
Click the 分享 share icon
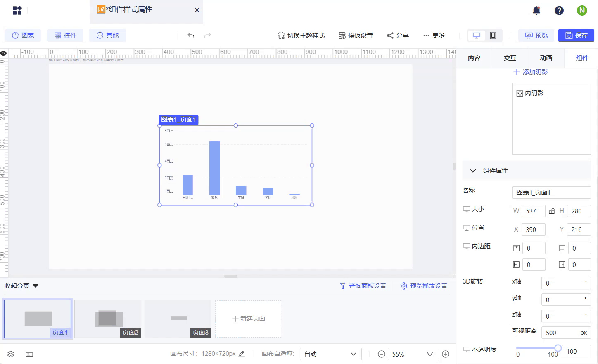point(390,35)
